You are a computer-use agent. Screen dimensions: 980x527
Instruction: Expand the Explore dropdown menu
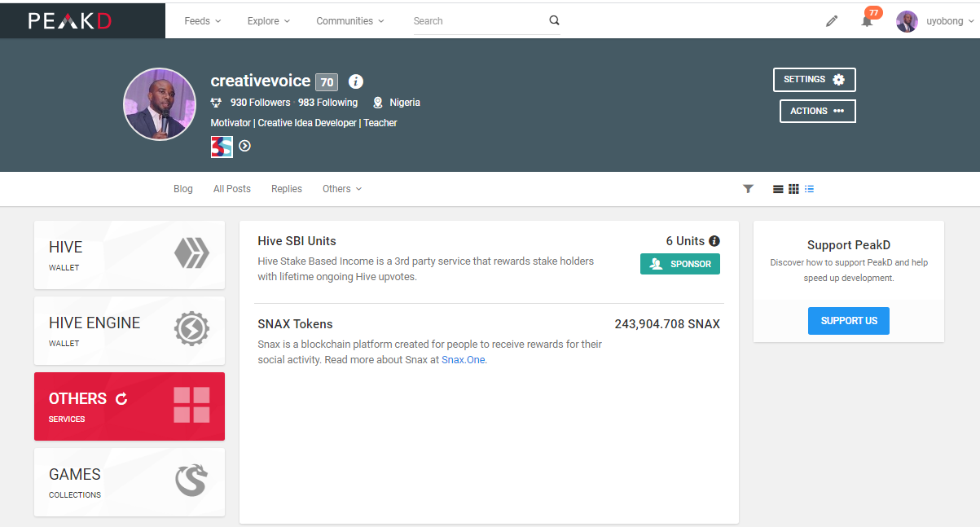[x=269, y=21]
